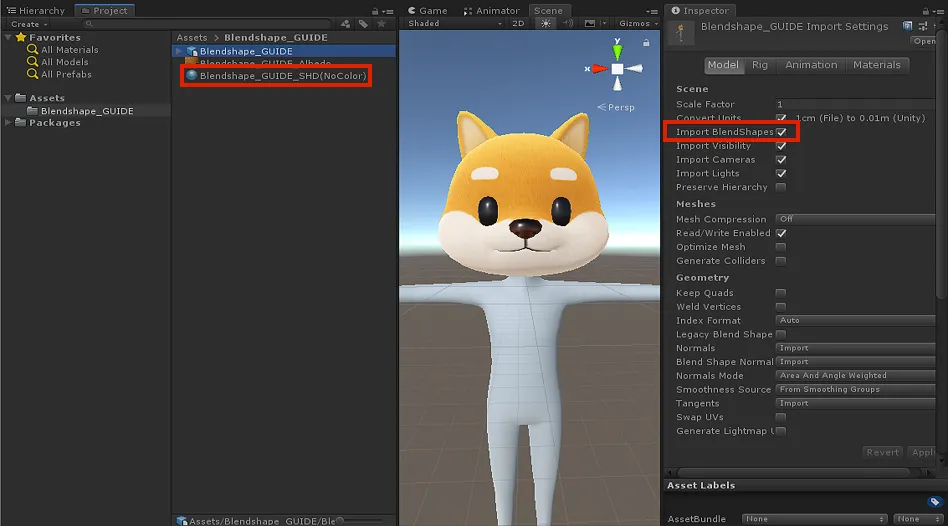The image size is (948, 526).
Task: Open the Gizmos dropdown in Scene view
Action: 638,24
